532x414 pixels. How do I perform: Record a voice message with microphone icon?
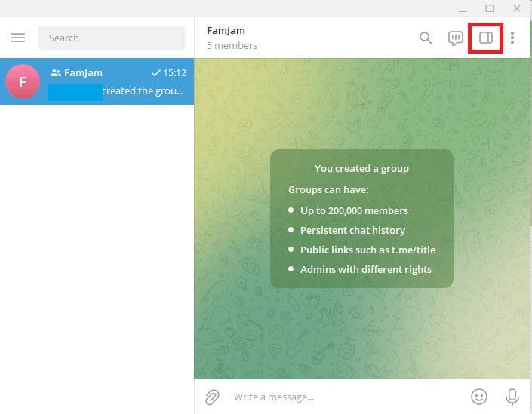coord(512,397)
